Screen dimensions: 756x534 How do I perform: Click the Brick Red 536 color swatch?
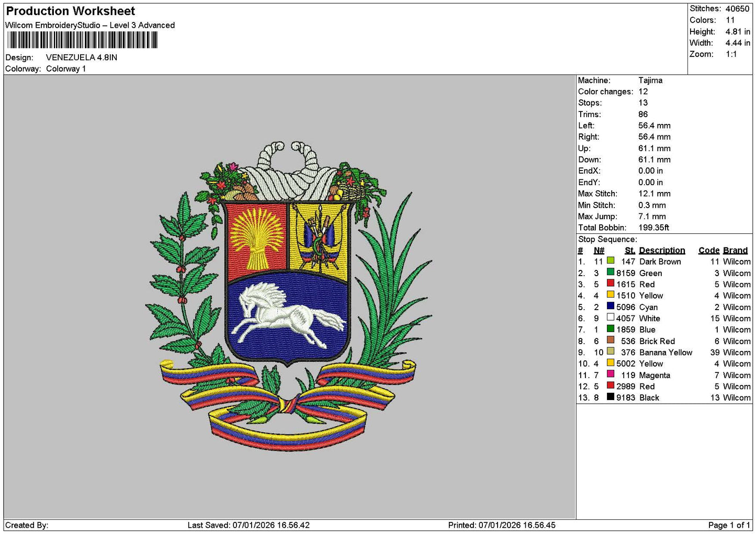pyautogui.click(x=611, y=340)
